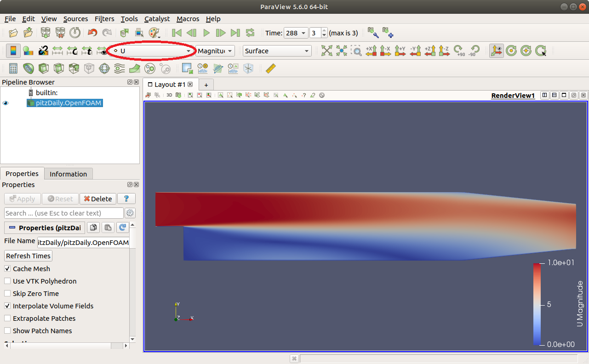
Task: Click the Reset camera icon
Action: [x=326, y=51]
